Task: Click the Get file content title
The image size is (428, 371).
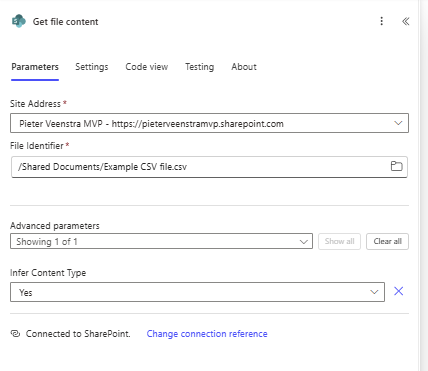Action: 65,22
